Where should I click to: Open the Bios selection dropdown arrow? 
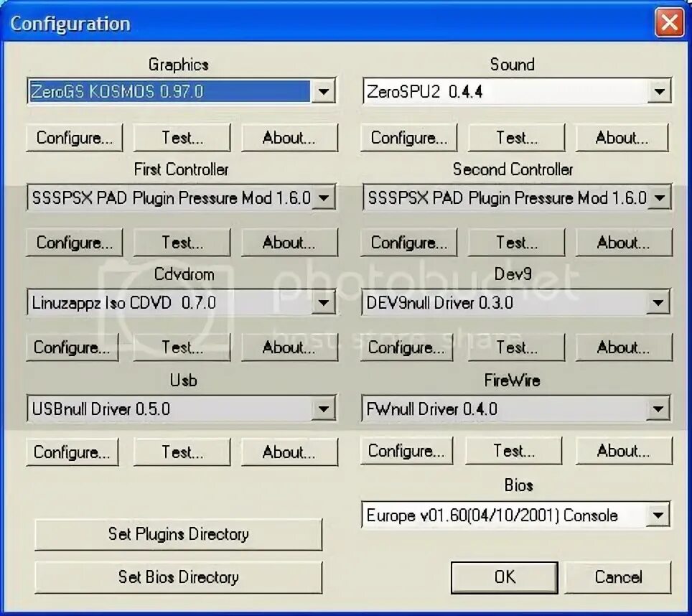(658, 515)
